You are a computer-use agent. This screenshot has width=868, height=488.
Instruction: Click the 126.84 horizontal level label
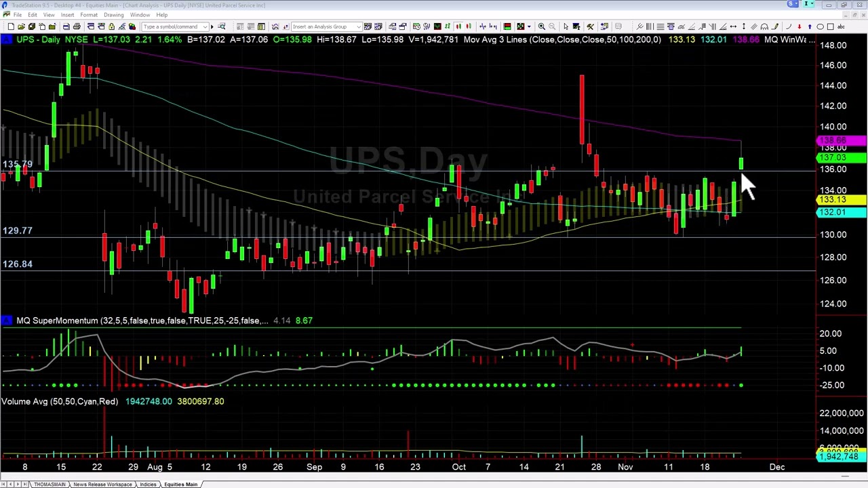click(x=18, y=264)
